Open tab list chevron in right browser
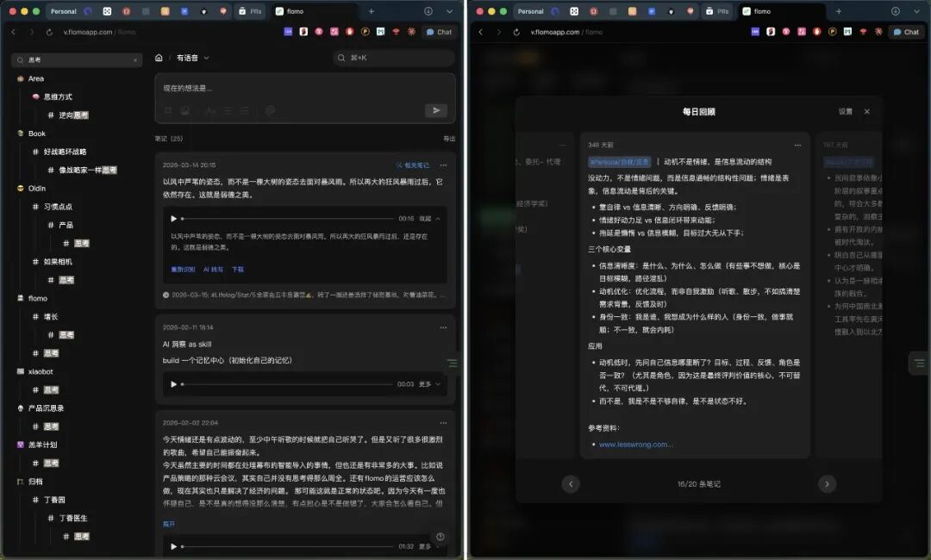The width and height of the screenshot is (931, 560). pyautogui.click(x=916, y=11)
